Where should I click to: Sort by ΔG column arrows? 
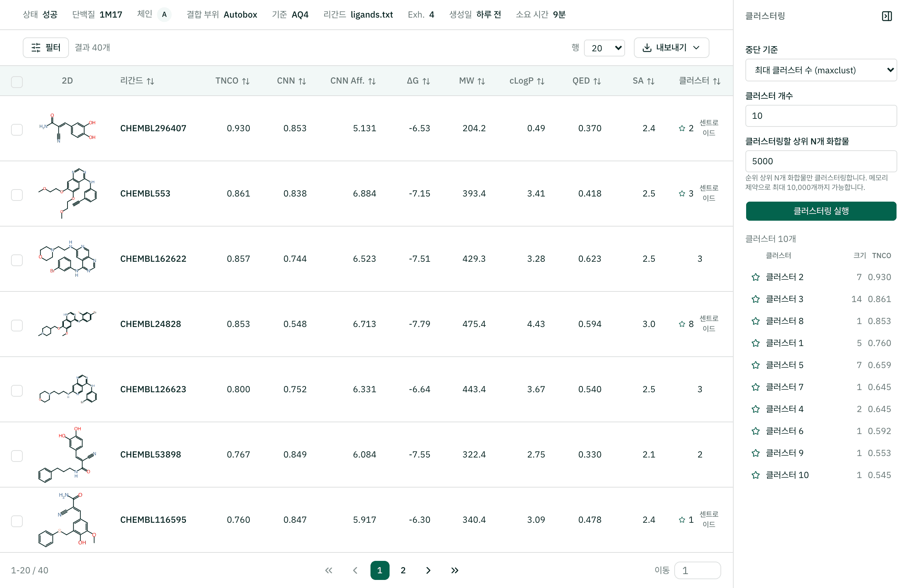click(426, 81)
